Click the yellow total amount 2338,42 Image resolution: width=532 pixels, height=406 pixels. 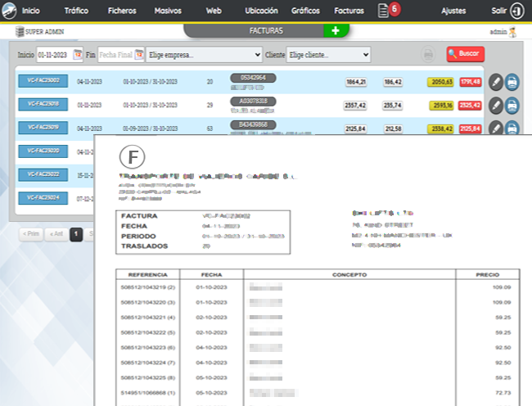click(x=440, y=129)
